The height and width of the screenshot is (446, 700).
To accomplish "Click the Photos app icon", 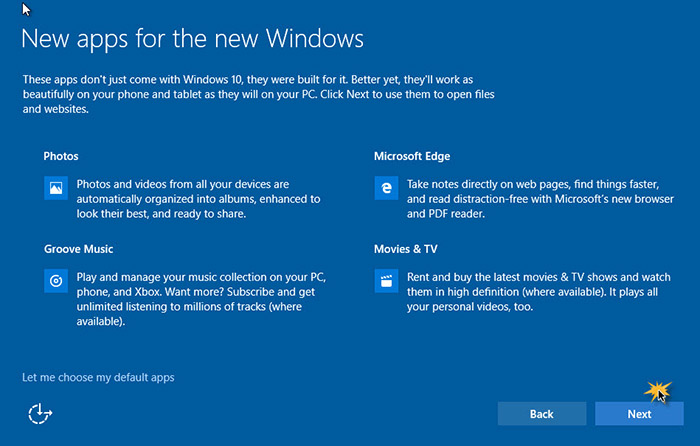I will click(56, 188).
